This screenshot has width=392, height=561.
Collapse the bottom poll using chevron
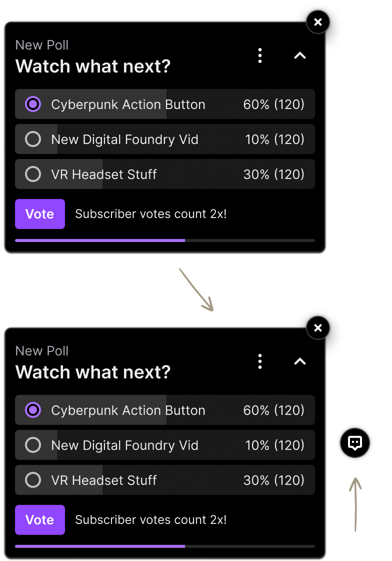click(300, 361)
